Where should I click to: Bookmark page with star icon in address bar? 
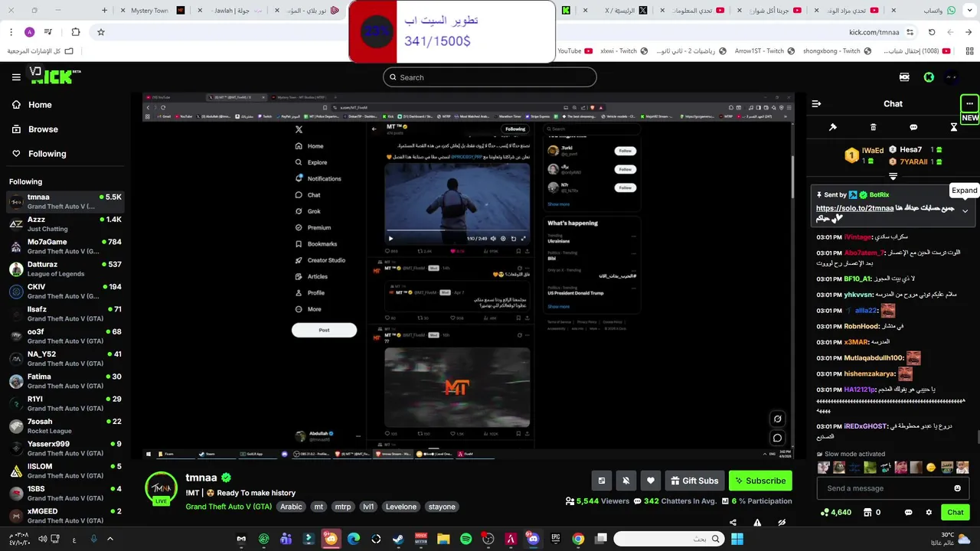(x=101, y=32)
